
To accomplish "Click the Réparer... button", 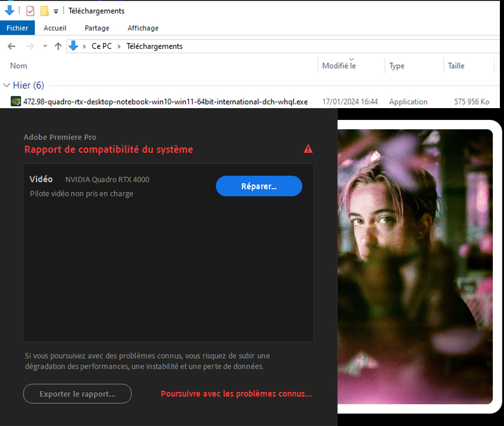I will coord(259,186).
